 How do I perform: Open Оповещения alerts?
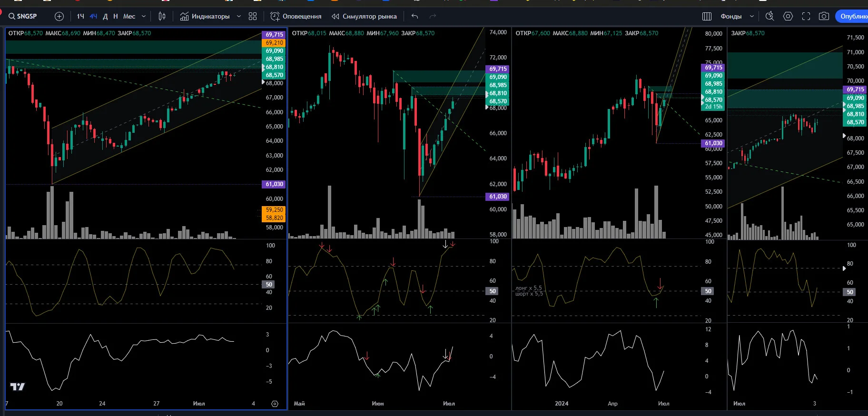[x=296, y=16]
